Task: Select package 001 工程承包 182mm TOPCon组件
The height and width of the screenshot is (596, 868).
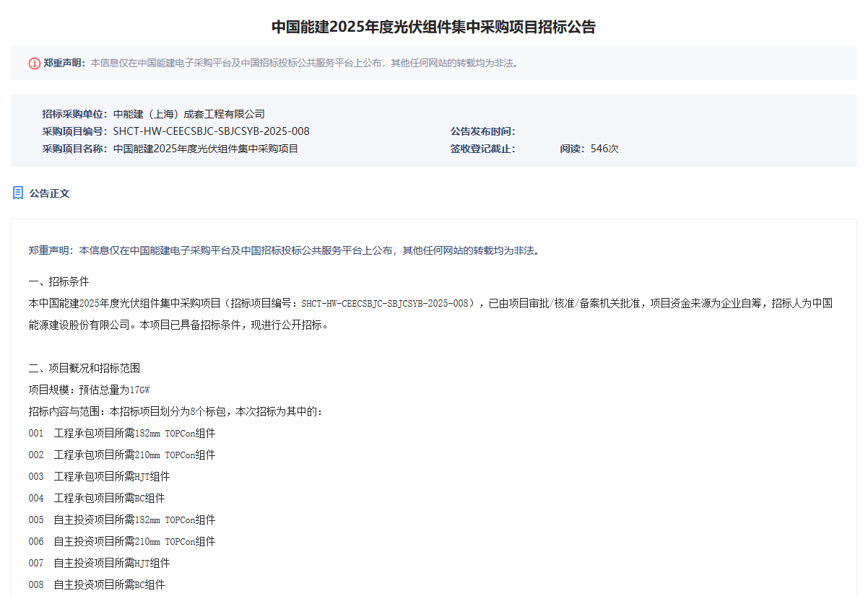Action: (122, 434)
